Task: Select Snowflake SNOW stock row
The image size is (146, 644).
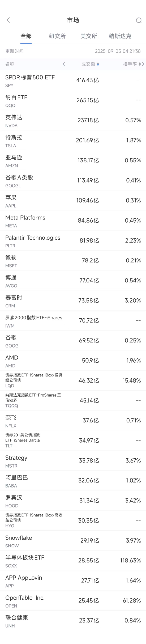Action: (x=73, y=540)
